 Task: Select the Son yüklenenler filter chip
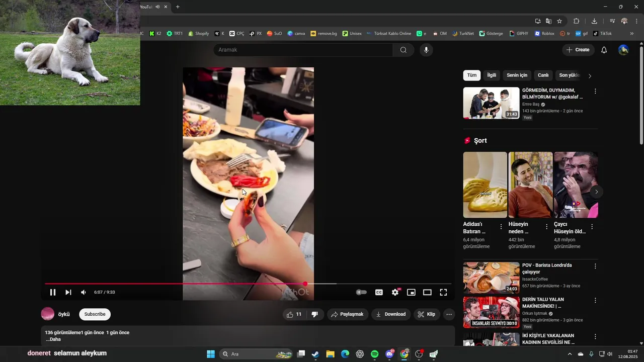(570, 75)
